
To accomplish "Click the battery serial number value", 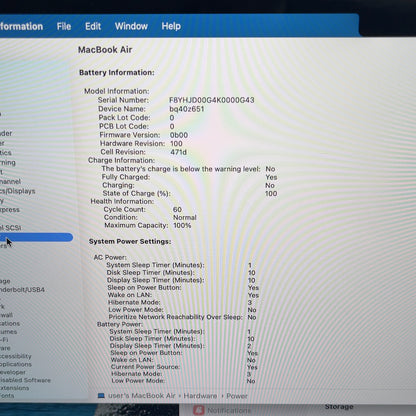I will (x=212, y=100).
